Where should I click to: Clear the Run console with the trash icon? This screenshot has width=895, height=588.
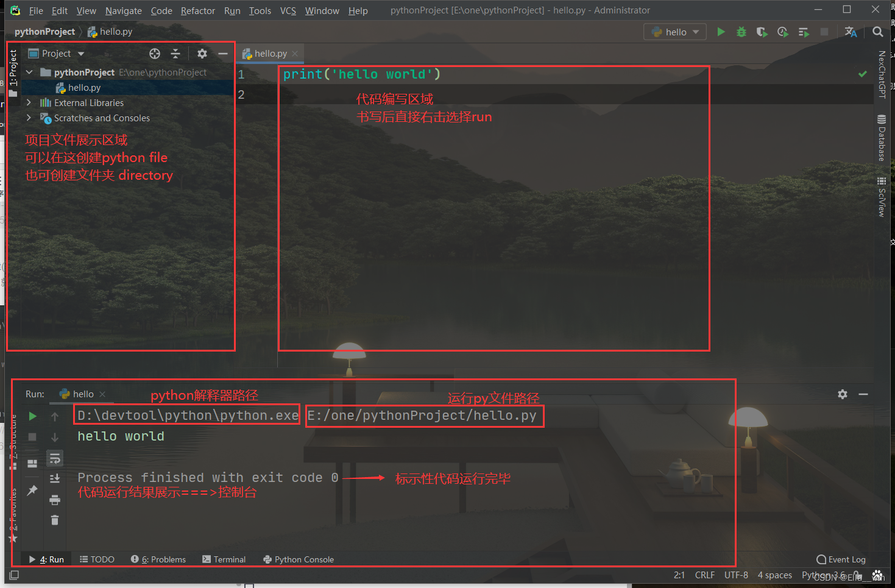tap(55, 520)
